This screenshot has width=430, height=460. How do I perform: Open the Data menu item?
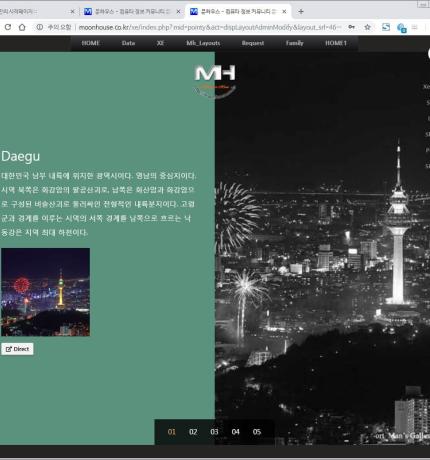128,43
